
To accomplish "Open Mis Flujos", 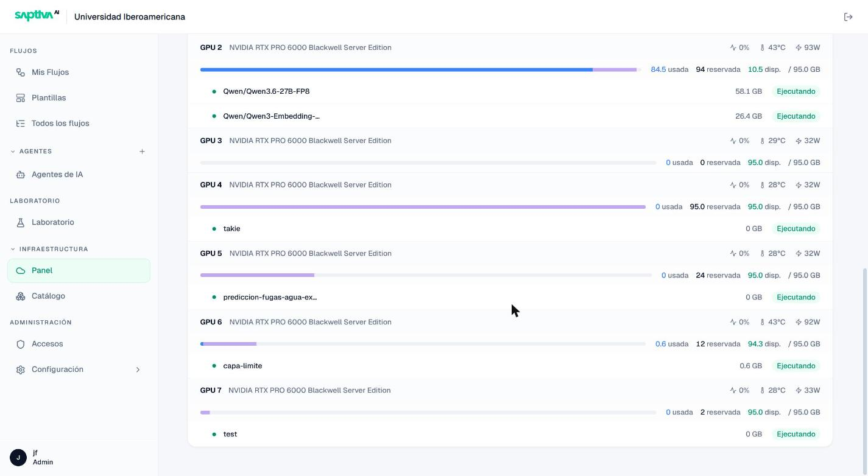I will pyautogui.click(x=79, y=72).
